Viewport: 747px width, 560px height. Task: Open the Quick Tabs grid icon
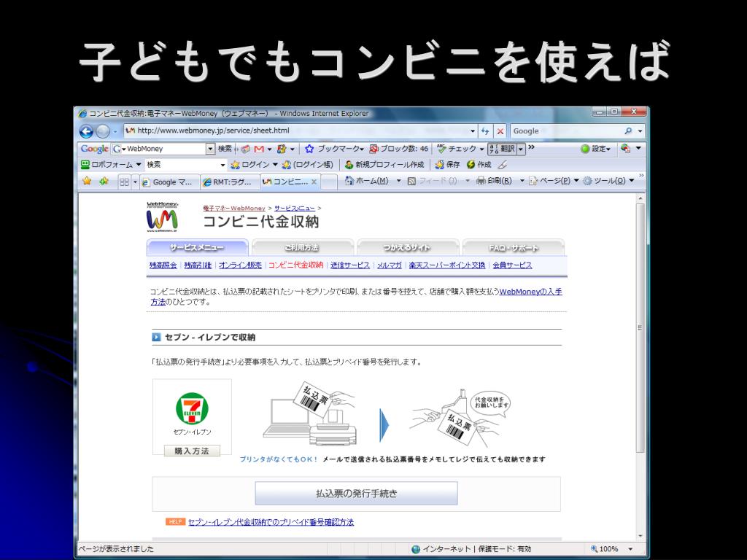[x=124, y=182]
